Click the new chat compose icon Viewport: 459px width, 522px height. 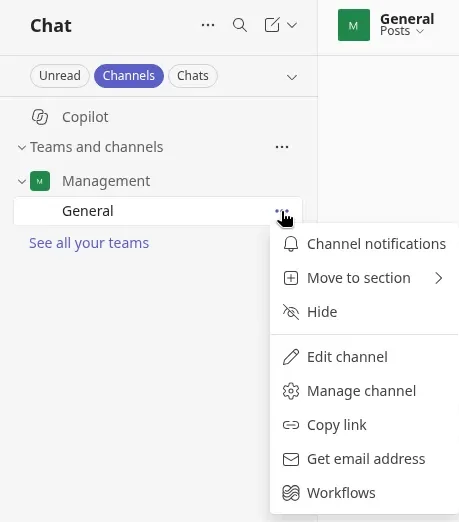272,25
